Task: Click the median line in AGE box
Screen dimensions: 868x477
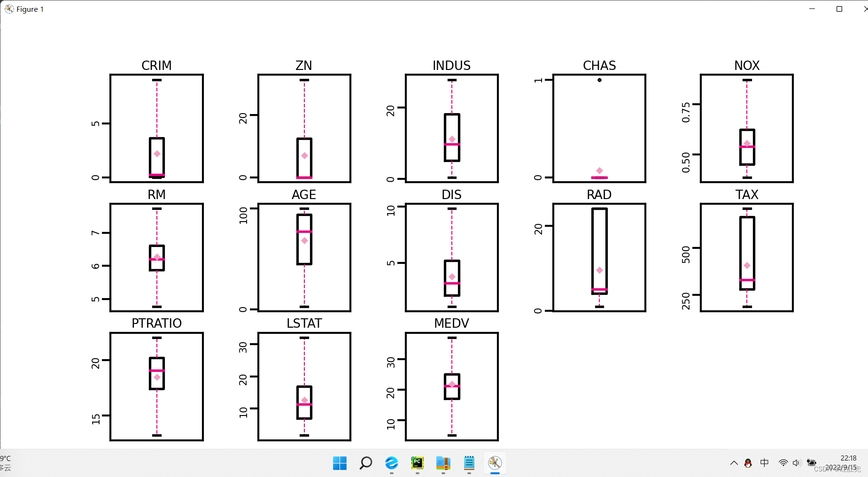Action: tap(304, 231)
